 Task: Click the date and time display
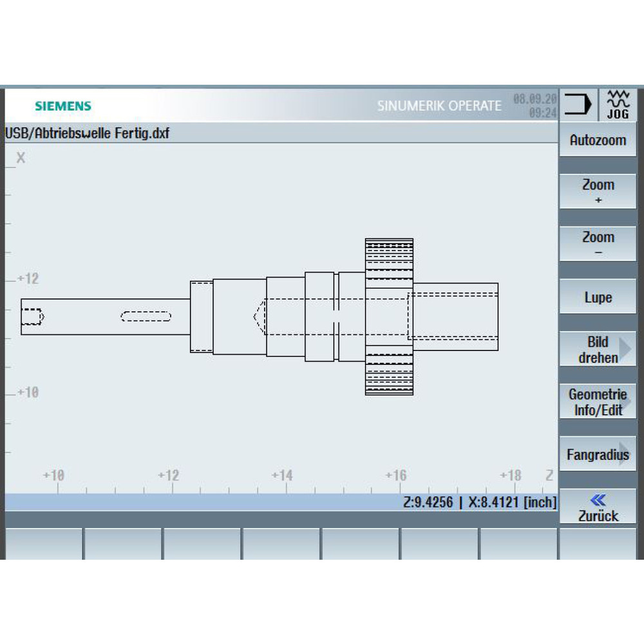tap(535, 105)
